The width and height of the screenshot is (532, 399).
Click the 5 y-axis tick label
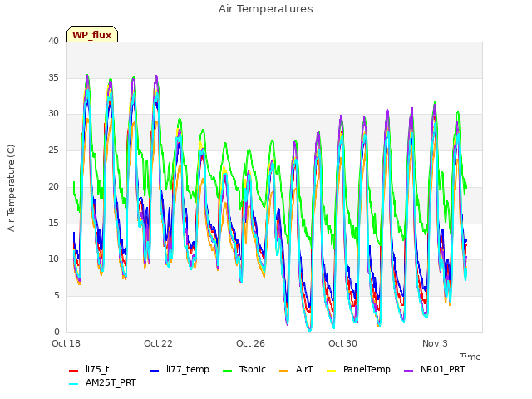(x=57, y=296)
